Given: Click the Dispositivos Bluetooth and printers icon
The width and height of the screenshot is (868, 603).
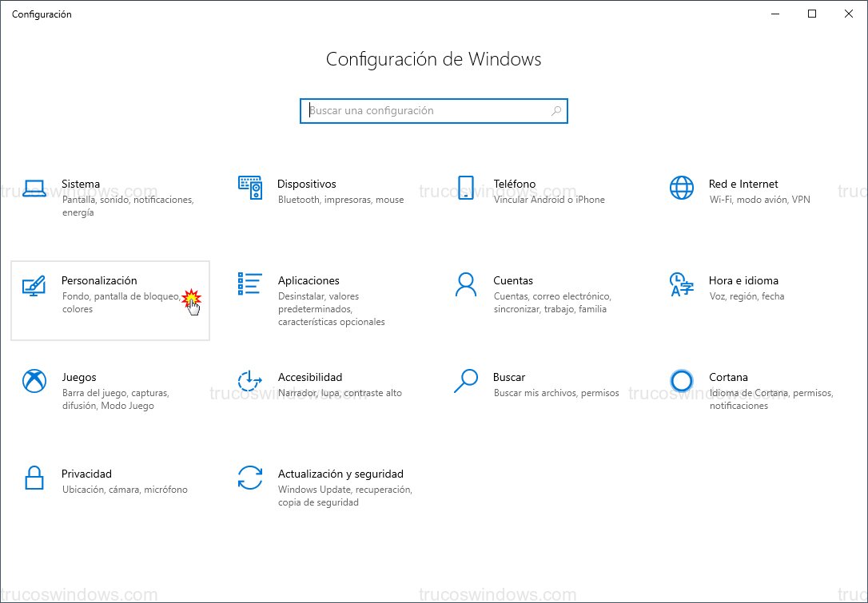Looking at the screenshot, I should point(250,189).
